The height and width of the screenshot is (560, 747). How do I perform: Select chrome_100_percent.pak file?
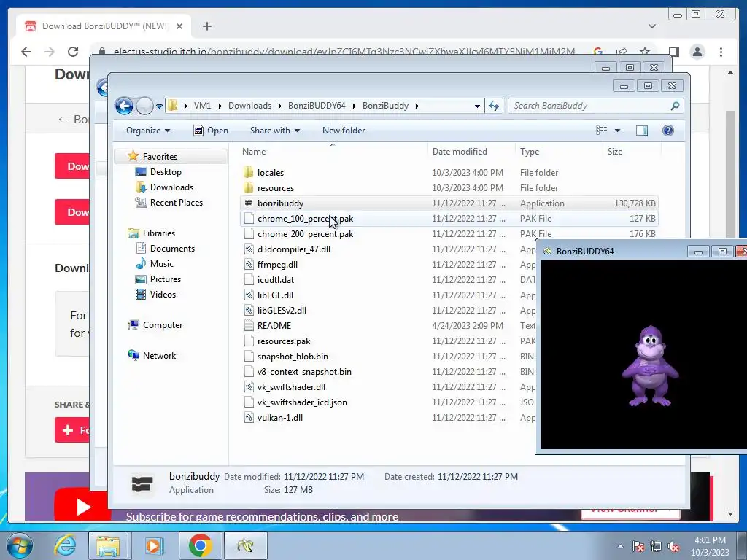point(305,219)
